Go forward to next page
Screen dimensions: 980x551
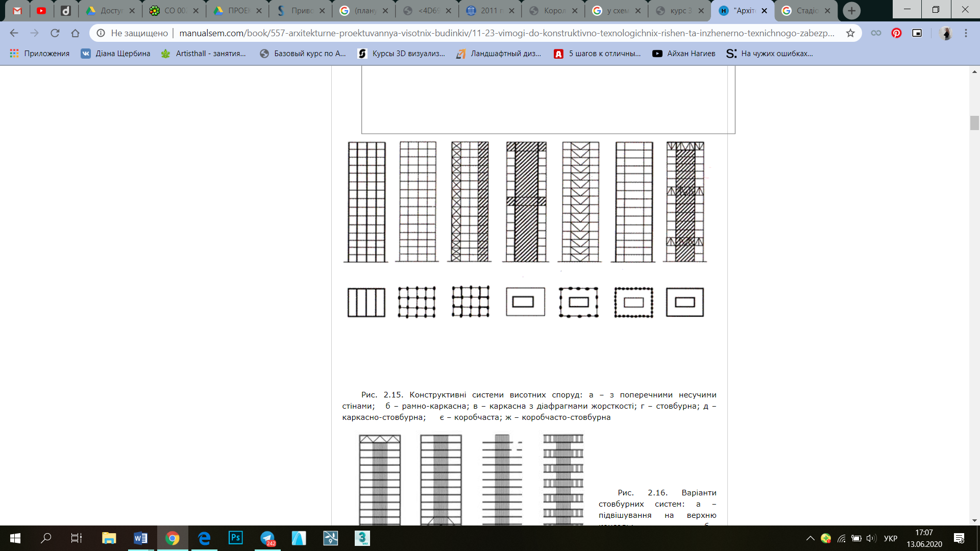pyautogui.click(x=34, y=33)
